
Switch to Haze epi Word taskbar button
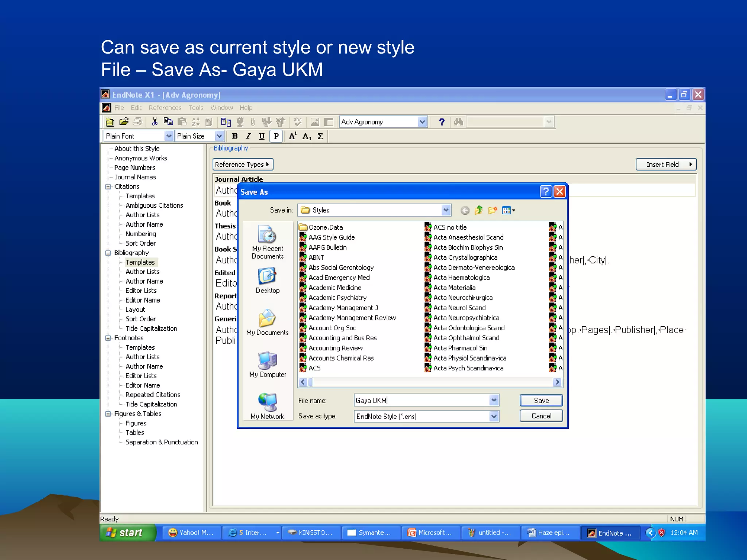click(x=550, y=533)
